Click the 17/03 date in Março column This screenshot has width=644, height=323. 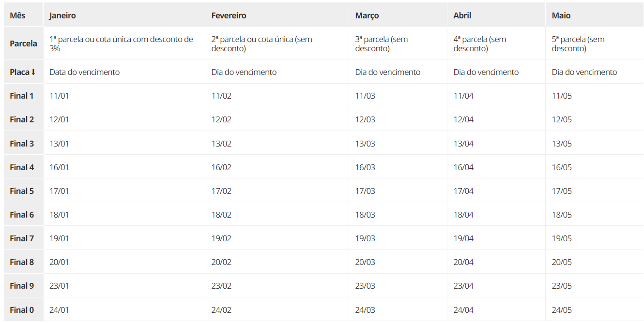(x=365, y=191)
